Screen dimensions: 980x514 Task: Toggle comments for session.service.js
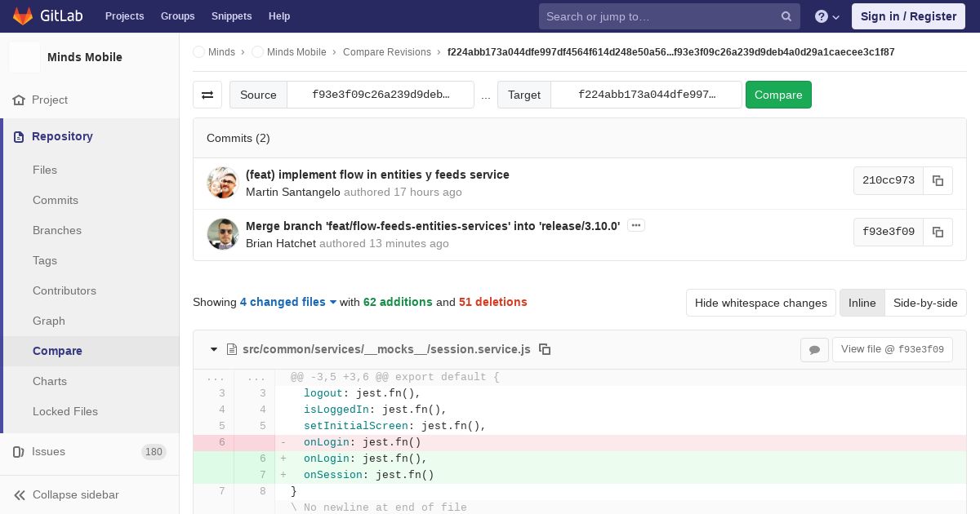tap(814, 349)
